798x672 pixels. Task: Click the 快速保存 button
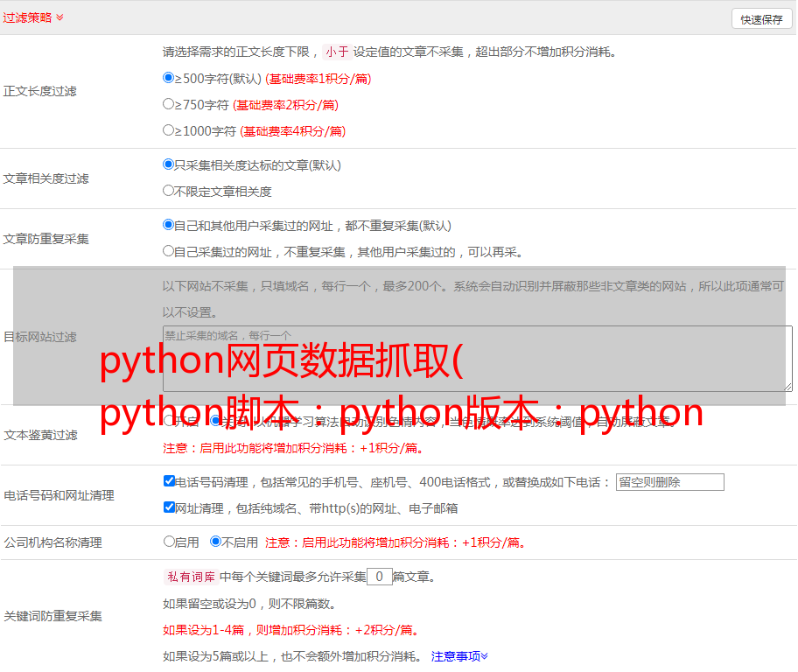coord(760,19)
